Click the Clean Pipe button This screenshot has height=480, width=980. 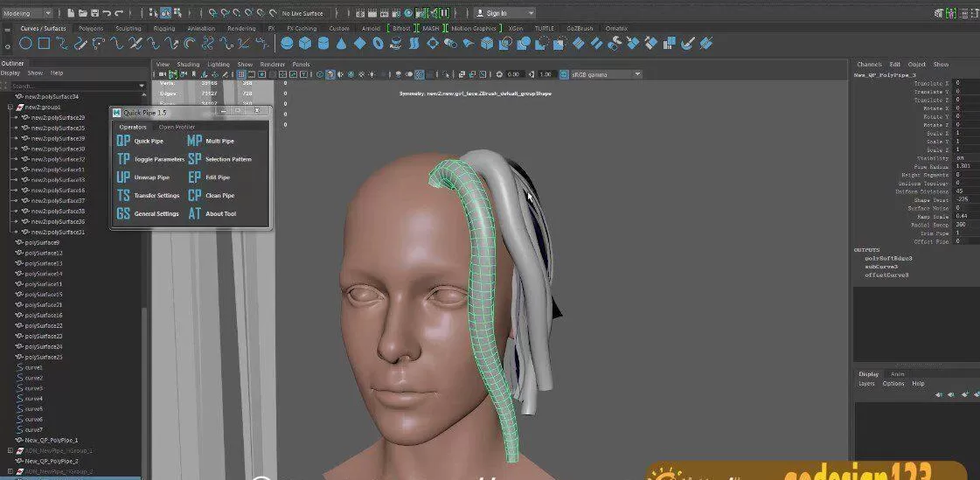219,196
